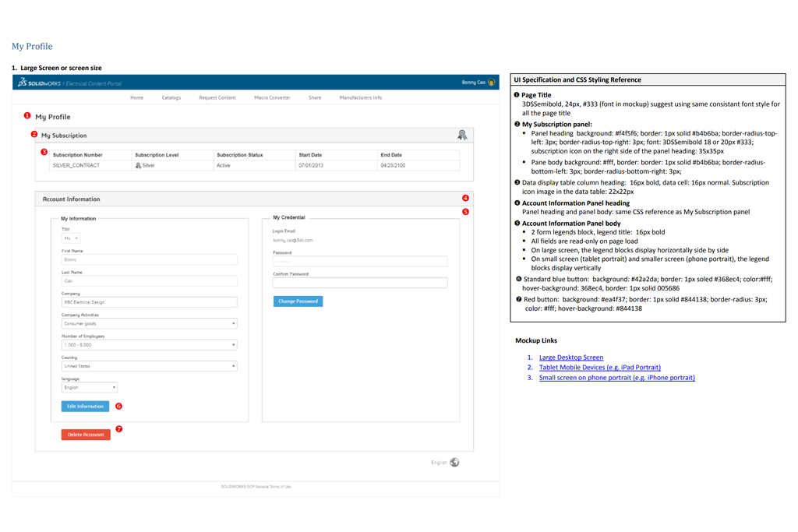Click the My Subscription panel heading text

[x=64, y=136]
